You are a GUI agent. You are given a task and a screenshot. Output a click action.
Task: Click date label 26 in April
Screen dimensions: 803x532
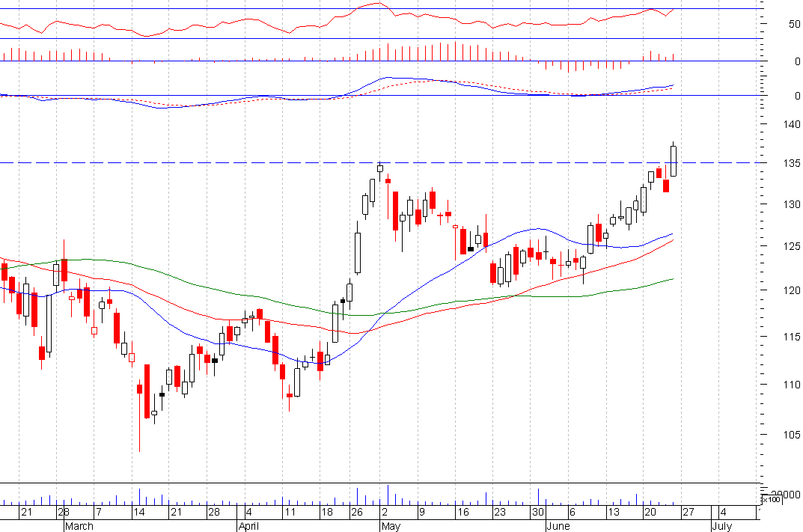click(357, 512)
